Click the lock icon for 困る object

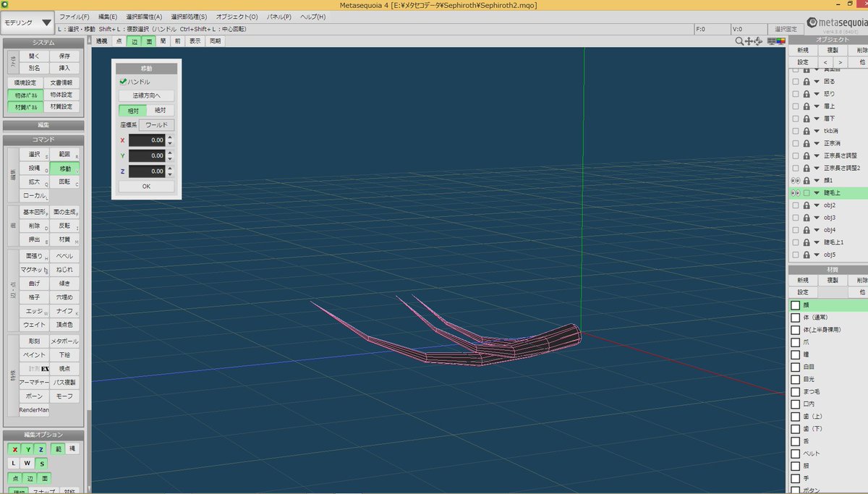tap(807, 81)
